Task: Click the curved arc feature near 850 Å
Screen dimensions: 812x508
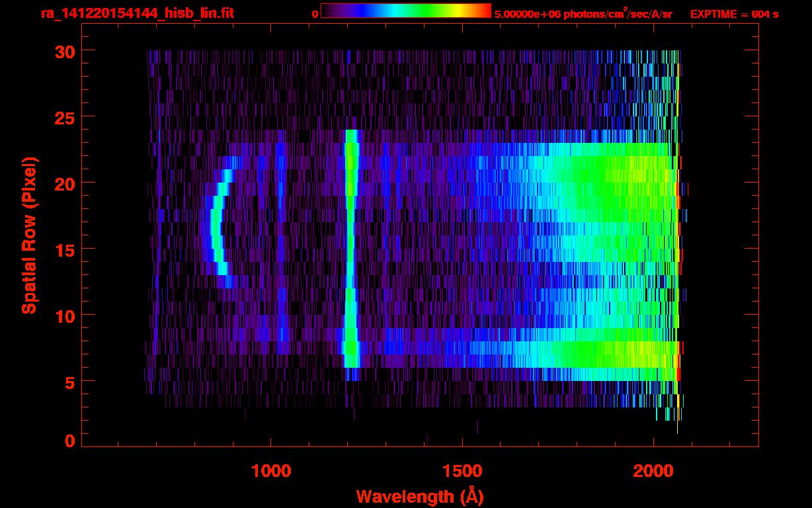Action: point(222,222)
